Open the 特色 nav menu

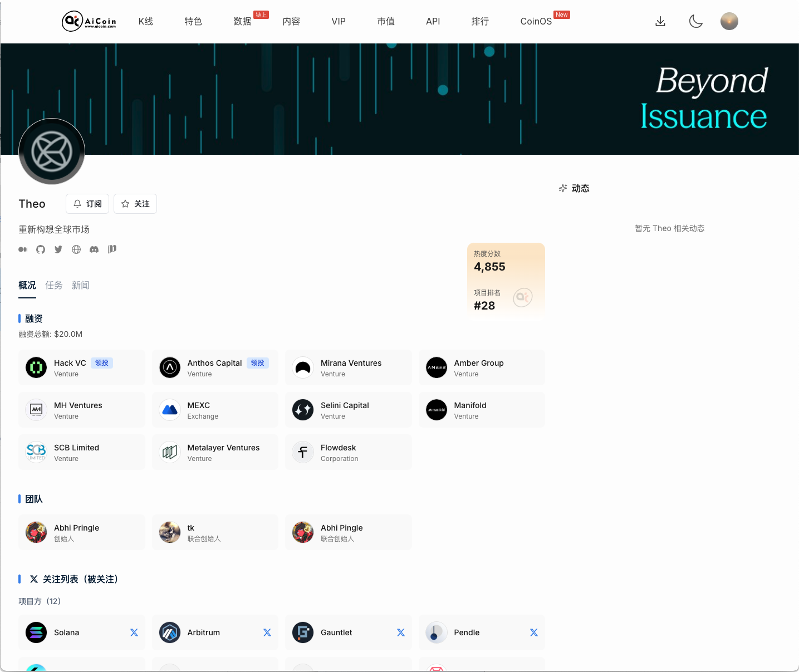[193, 21]
